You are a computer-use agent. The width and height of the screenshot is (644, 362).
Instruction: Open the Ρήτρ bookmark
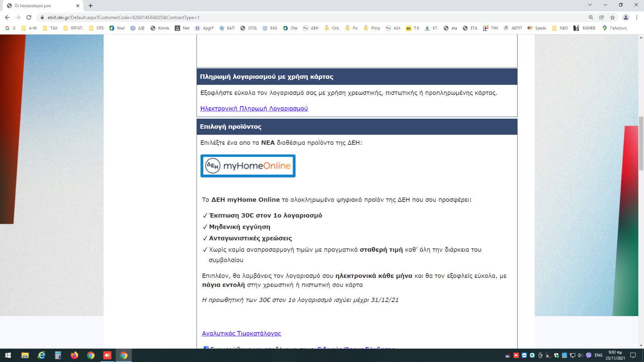point(372,28)
